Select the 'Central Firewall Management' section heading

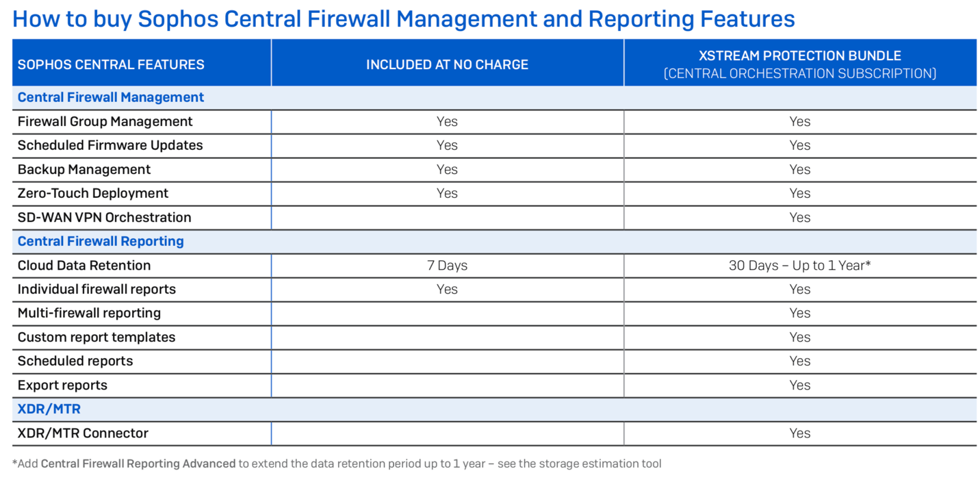pos(111,97)
